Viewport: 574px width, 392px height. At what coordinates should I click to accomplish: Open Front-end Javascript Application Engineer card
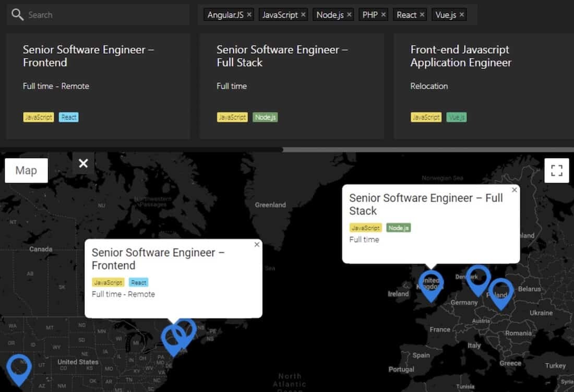(484, 86)
